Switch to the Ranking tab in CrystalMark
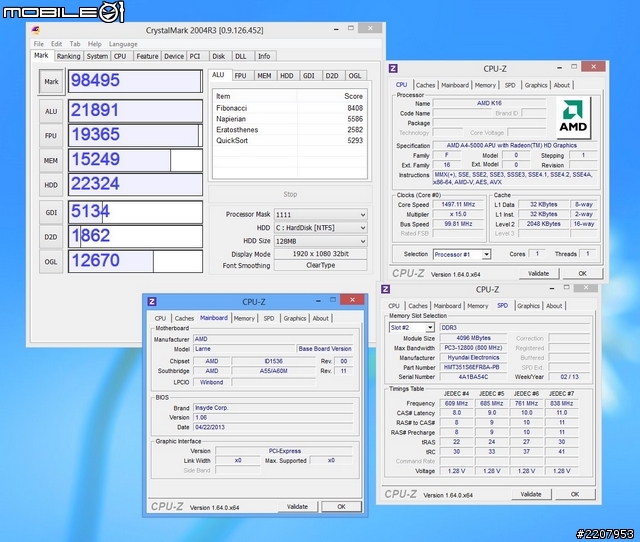 tap(68, 56)
